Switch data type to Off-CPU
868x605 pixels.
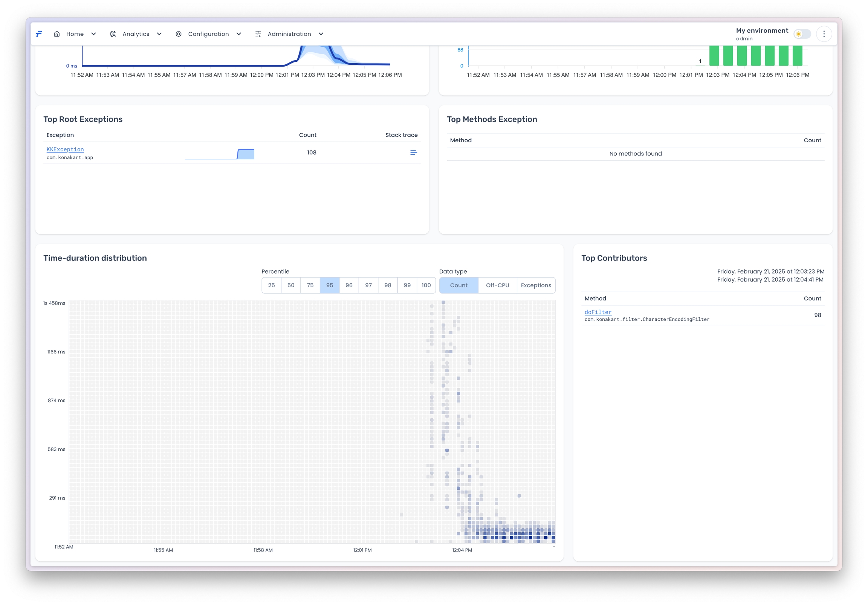coord(497,285)
